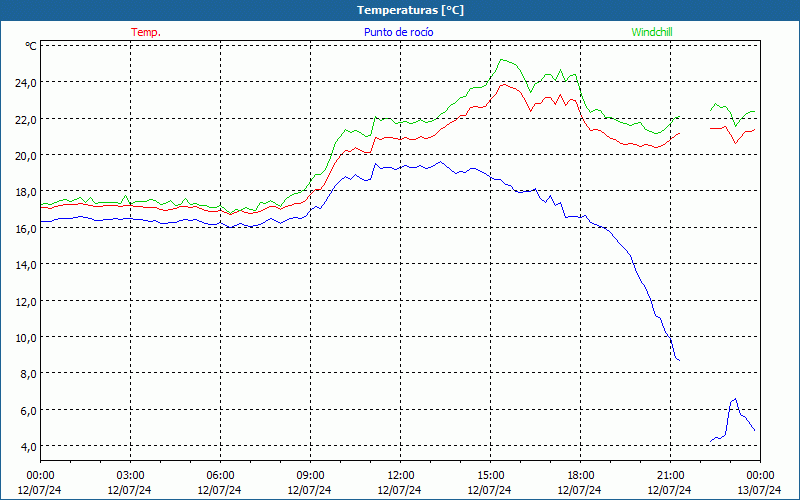Click the '8,0' y-axis value

28,373
